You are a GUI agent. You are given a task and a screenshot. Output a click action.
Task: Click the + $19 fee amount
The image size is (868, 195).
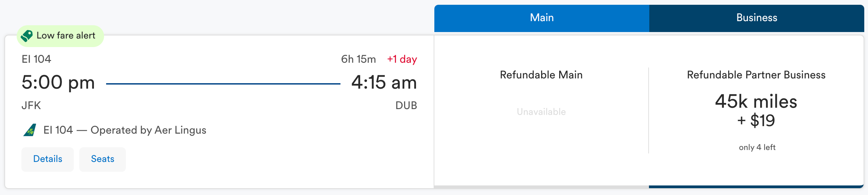click(756, 121)
